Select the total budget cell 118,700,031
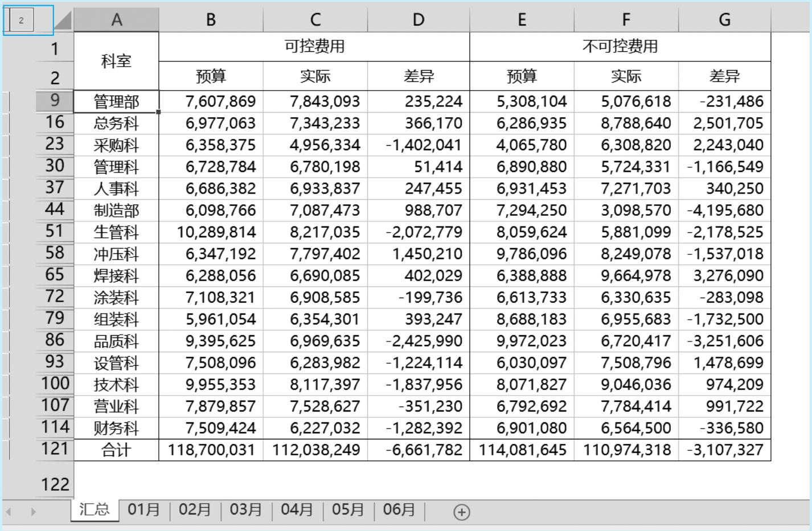812x531 pixels. click(211, 450)
